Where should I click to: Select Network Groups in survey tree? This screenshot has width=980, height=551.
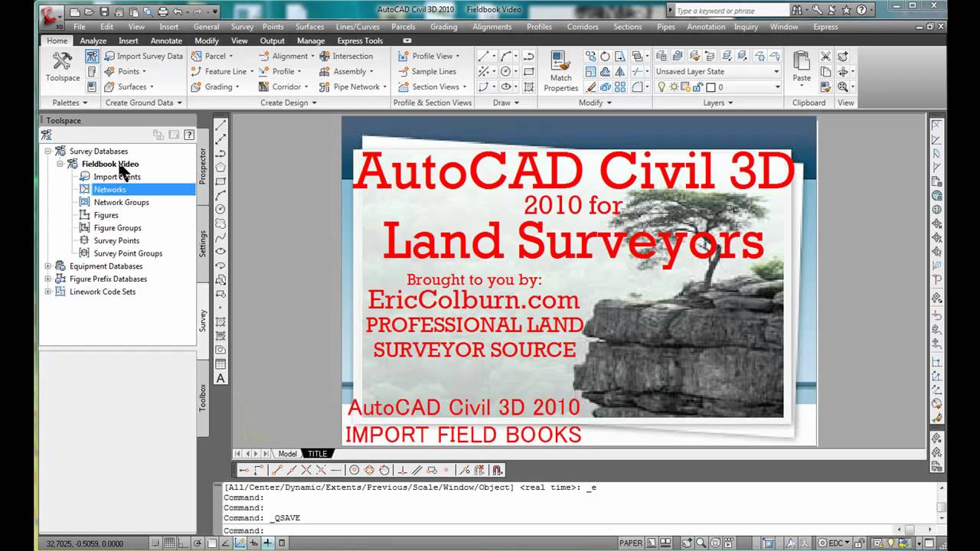(x=121, y=202)
